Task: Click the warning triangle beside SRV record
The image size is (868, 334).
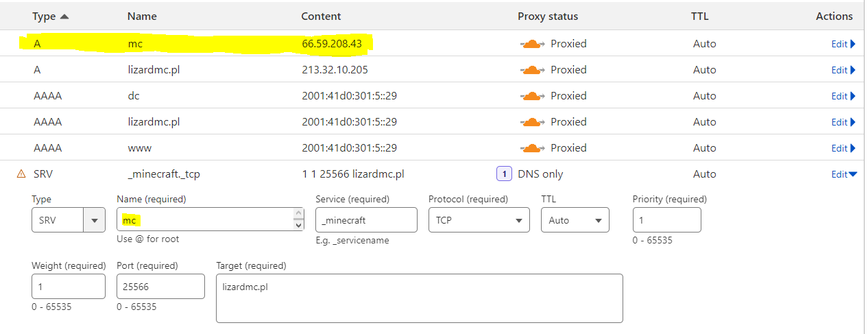Action: coord(21,174)
